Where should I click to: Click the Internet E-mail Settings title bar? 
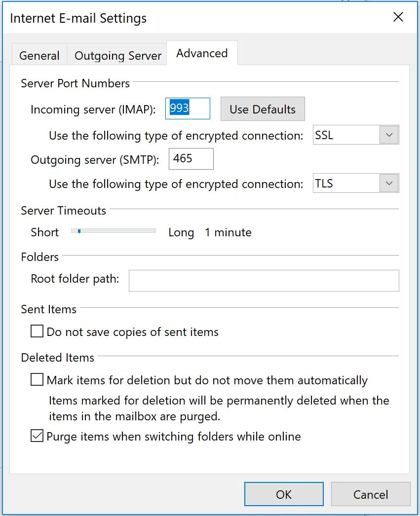197,18
